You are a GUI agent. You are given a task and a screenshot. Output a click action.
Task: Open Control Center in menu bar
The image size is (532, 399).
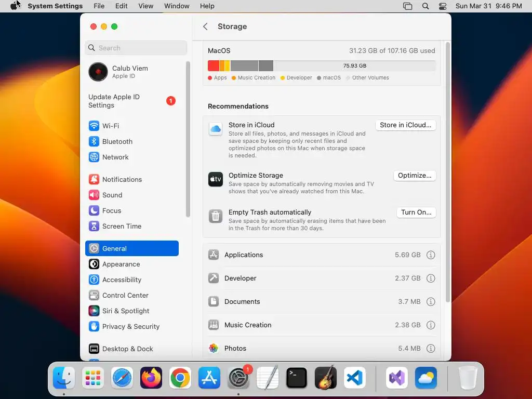pyautogui.click(x=443, y=6)
